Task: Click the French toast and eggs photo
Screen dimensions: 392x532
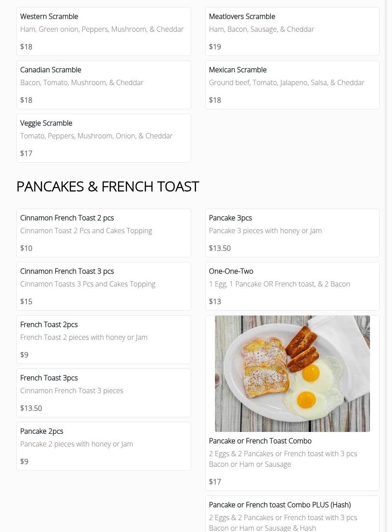Action: (292, 373)
